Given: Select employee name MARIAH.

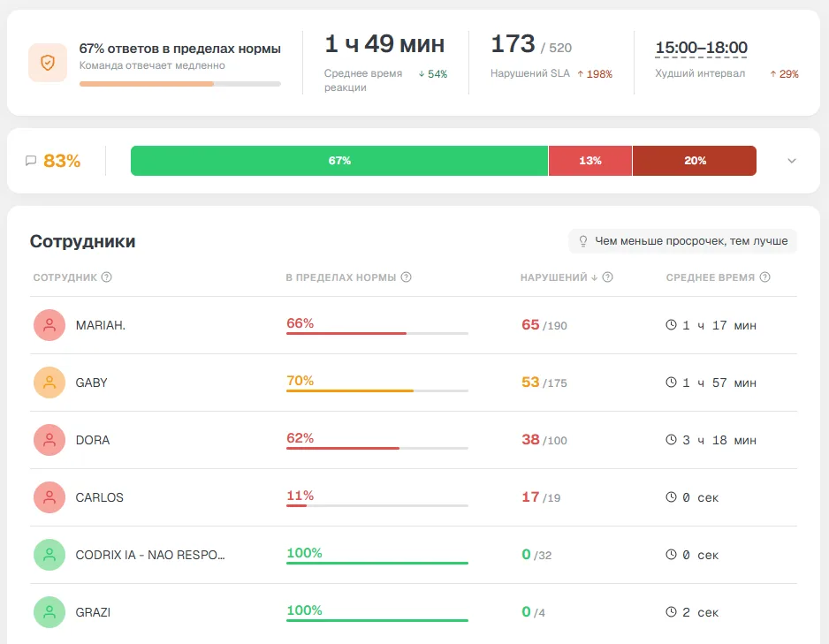Looking at the screenshot, I should pyautogui.click(x=101, y=325).
